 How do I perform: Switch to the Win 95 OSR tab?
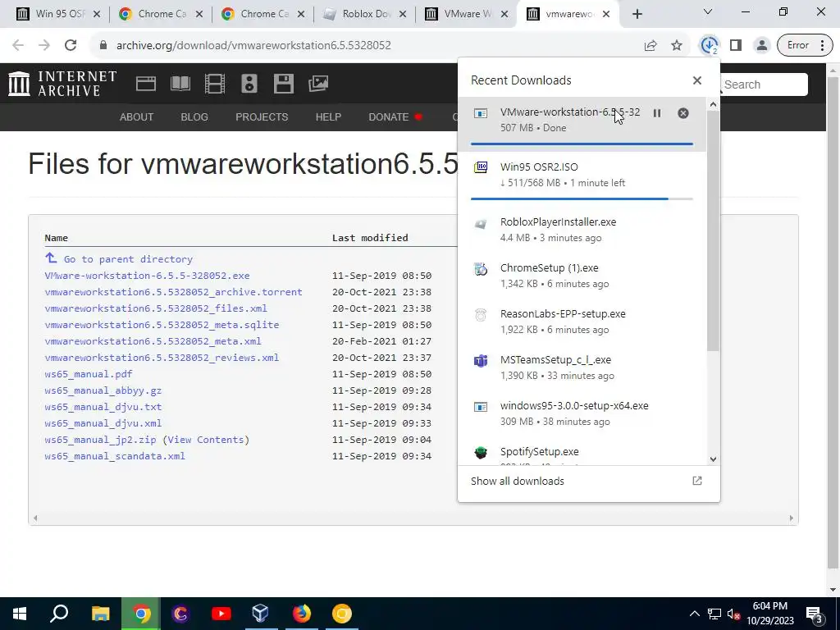coord(59,14)
